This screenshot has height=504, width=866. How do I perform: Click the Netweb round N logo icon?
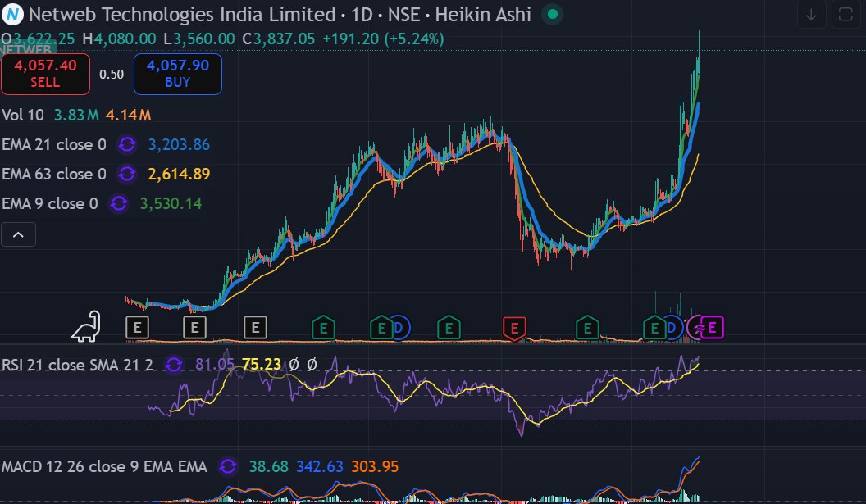12,15
